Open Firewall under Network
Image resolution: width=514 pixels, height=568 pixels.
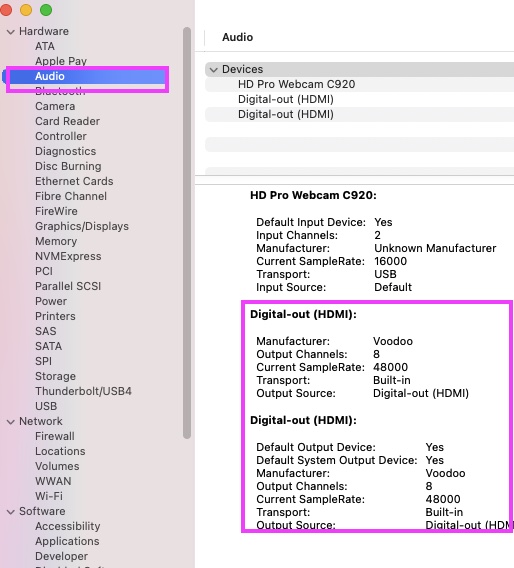click(55, 436)
